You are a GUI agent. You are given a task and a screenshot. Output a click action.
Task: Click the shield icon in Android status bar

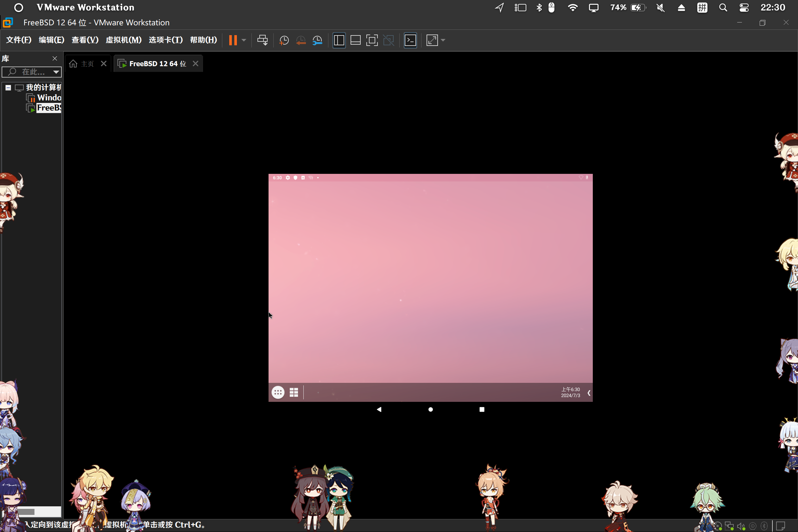[295, 178]
